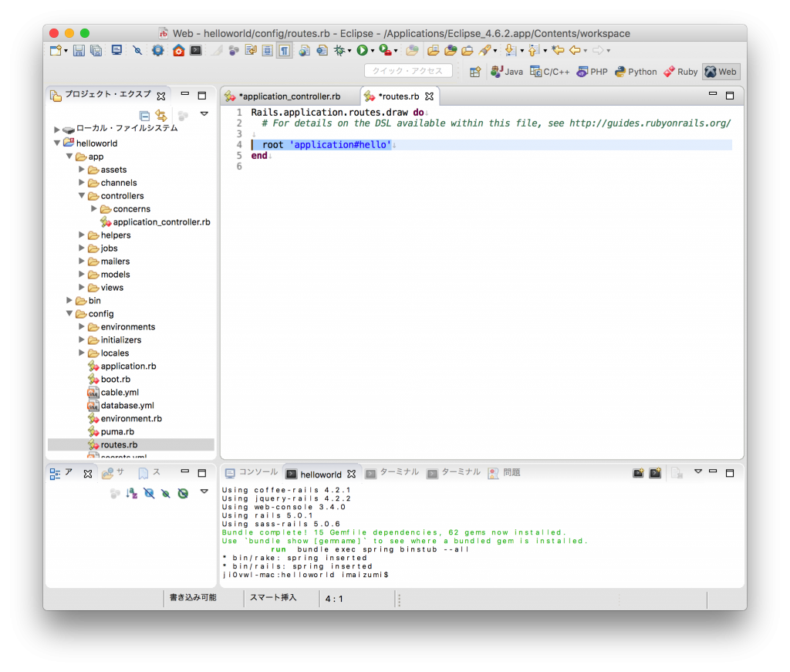
Task: Switch to Ruby perspective
Action: coord(680,72)
